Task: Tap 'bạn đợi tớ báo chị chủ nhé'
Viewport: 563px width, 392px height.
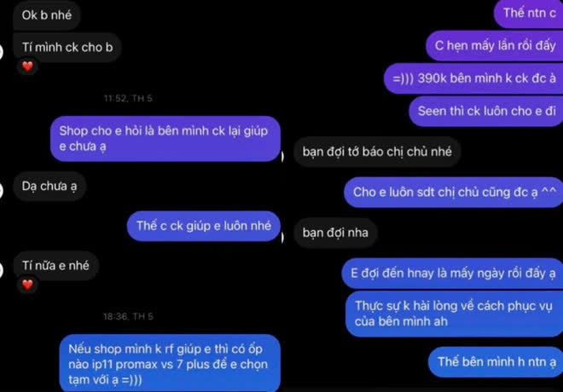Action: pos(377,152)
